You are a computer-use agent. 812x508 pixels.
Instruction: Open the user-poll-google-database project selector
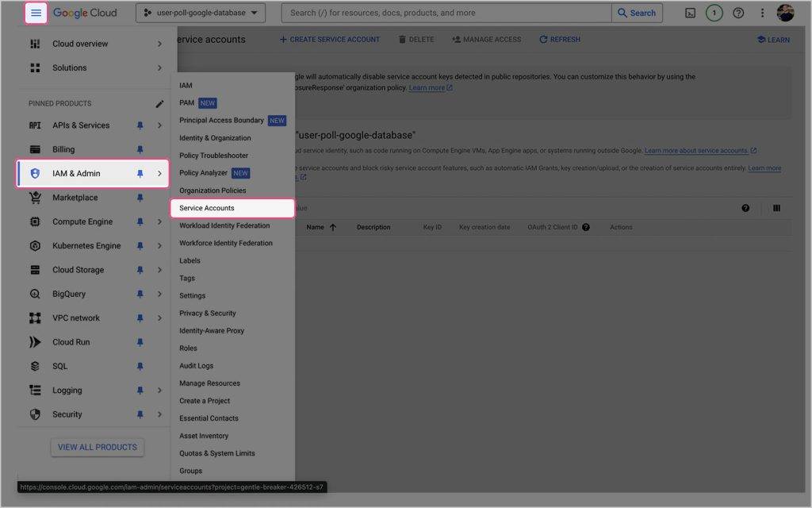click(x=201, y=13)
